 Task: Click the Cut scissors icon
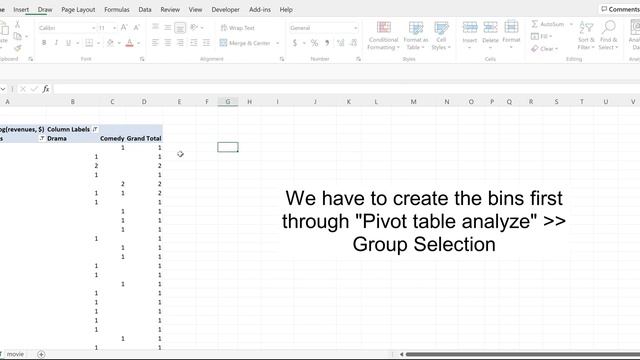18,24
